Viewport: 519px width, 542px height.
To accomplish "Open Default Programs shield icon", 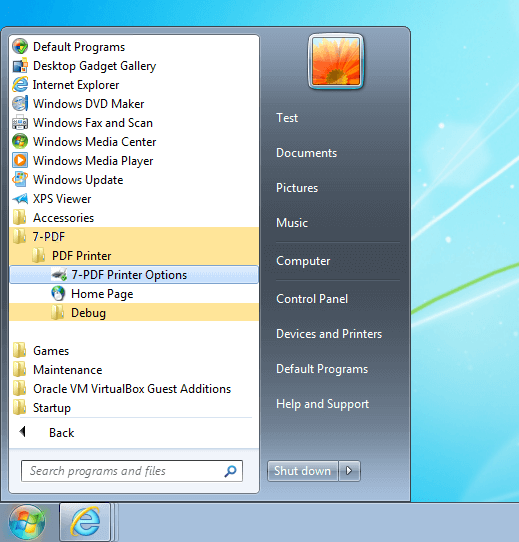I will [20, 46].
